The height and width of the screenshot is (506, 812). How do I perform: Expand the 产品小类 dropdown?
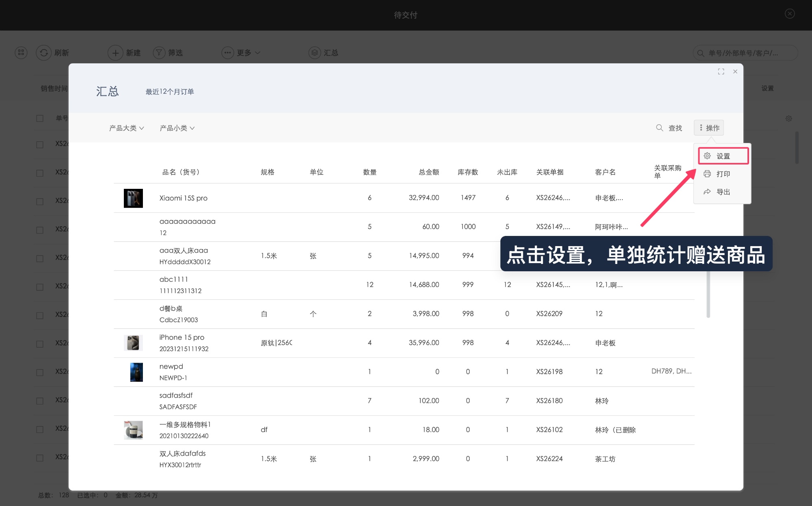click(x=177, y=128)
